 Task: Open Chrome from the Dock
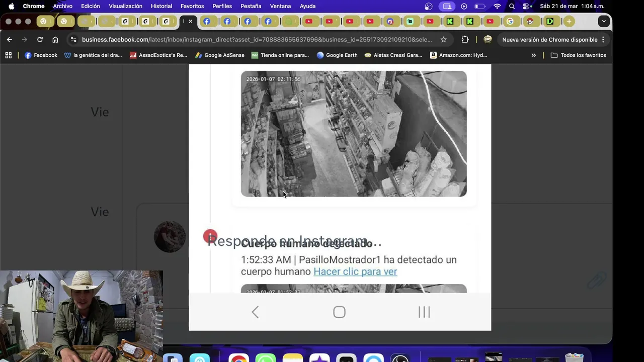pos(238,358)
